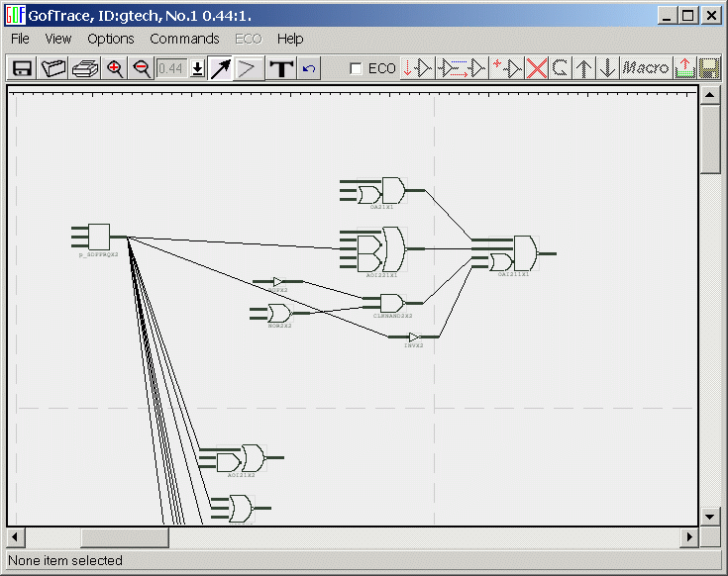Enable the ECO checkbox
Viewport: 728px width, 576px height.
(357, 69)
